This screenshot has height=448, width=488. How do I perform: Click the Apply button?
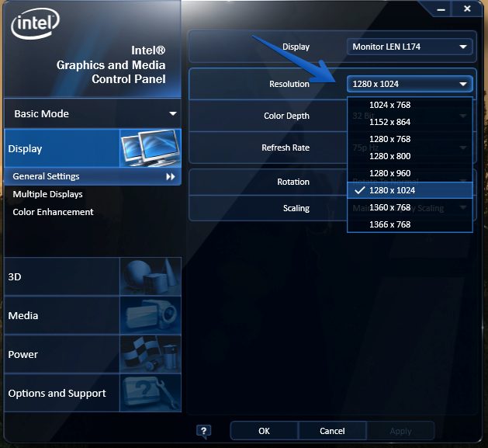coord(400,431)
